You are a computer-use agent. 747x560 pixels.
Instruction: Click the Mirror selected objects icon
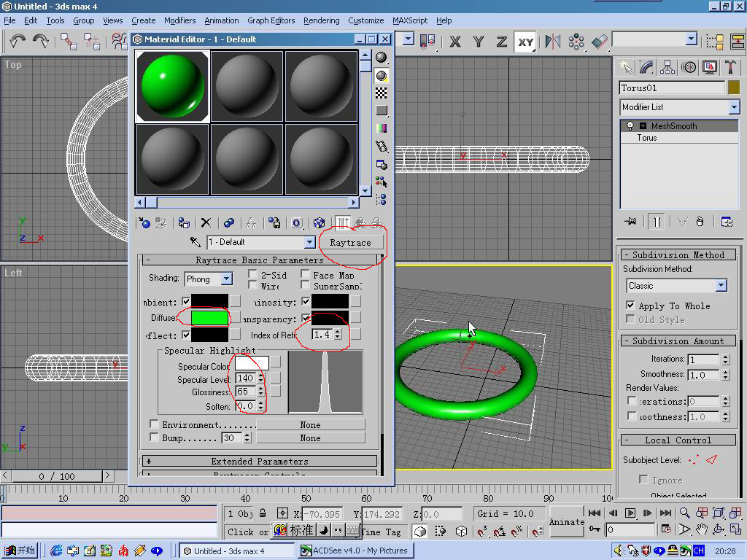point(553,42)
